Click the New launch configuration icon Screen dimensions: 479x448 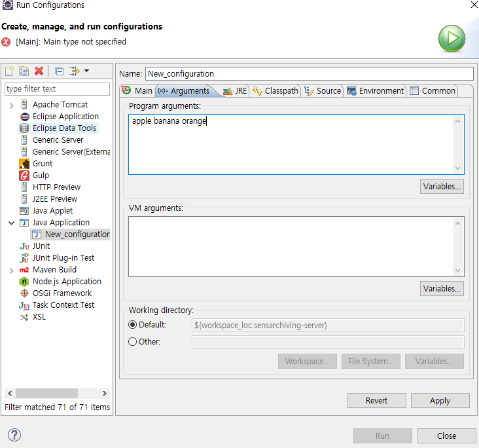point(9,71)
